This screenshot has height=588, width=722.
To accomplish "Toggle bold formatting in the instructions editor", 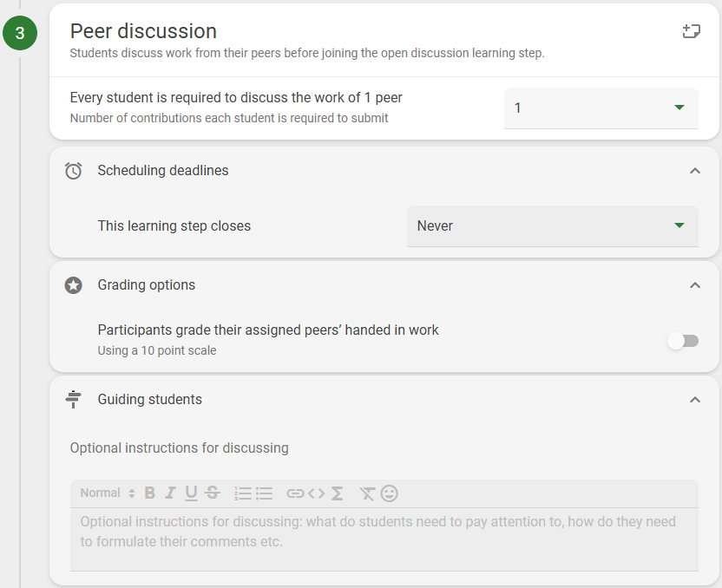I will tap(149, 493).
